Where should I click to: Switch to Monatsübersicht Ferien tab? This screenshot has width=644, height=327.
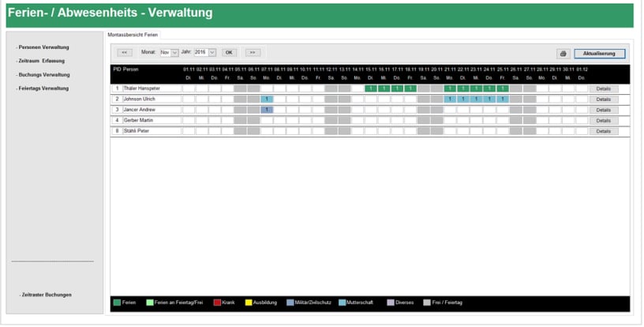[x=133, y=35]
